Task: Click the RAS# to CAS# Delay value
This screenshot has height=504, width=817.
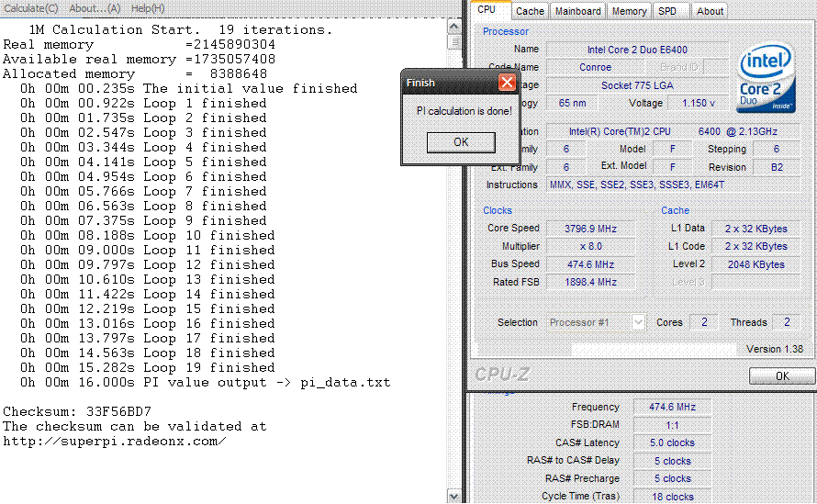Action: [x=672, y=461]
